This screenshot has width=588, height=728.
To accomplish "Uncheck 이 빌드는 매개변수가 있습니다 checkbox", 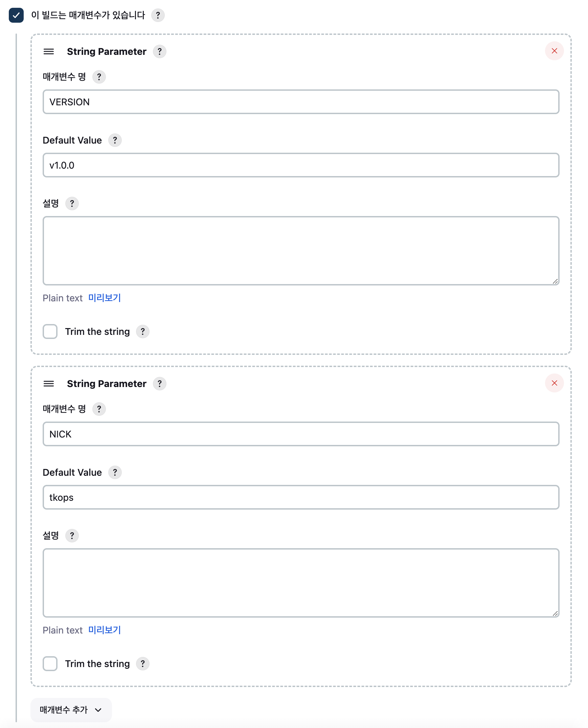I will 16,15.
